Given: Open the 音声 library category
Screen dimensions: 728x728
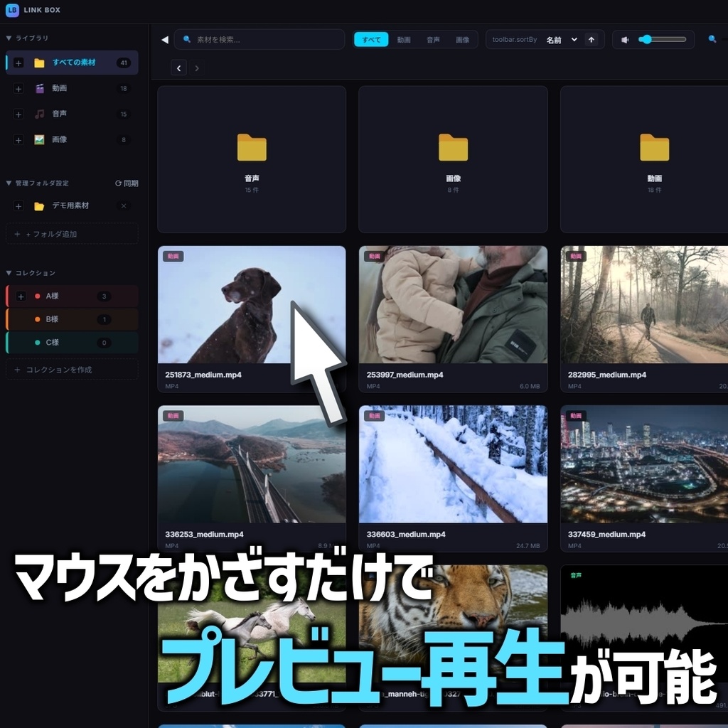Looking at the screenshot, I should point(72,114).
